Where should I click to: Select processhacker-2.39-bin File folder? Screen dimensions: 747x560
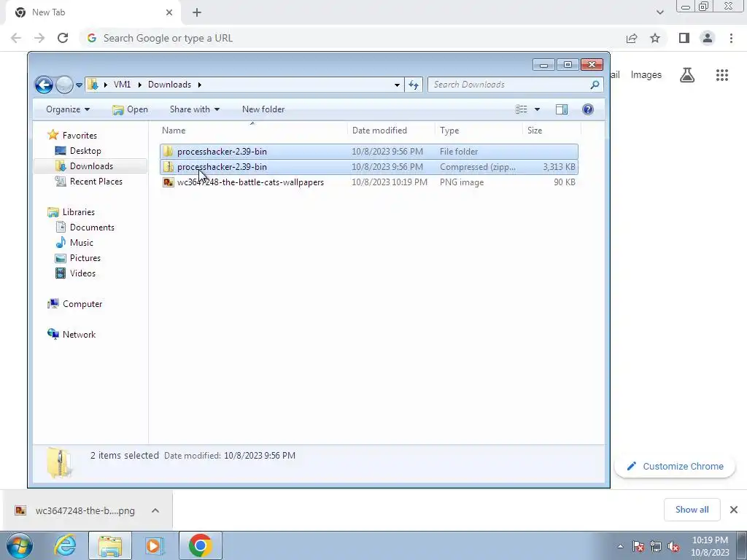pos(368,152)
